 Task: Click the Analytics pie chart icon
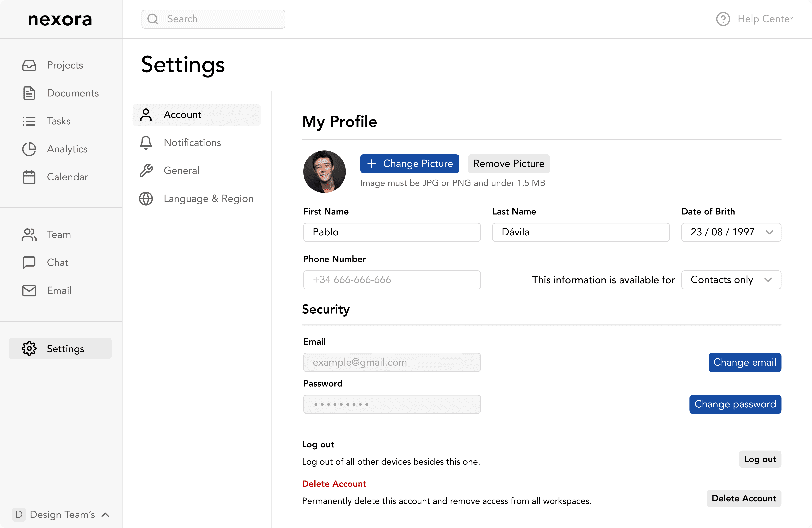tap(29, 149)
